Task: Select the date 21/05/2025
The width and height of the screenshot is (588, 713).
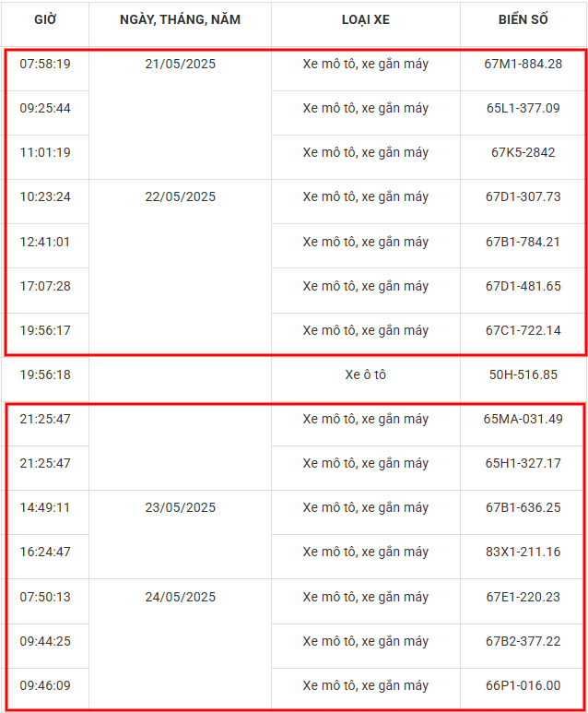Action: (181, 64)
